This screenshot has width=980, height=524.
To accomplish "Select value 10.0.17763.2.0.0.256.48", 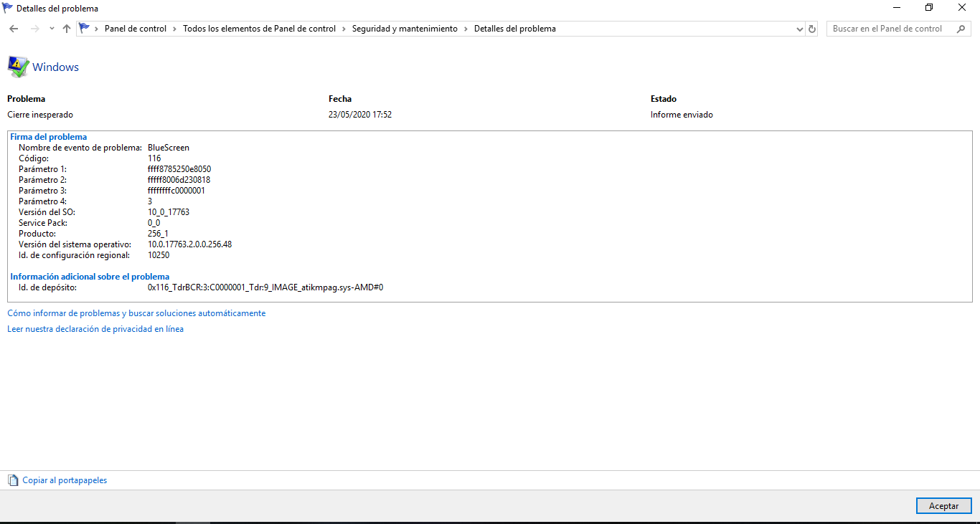I will [189, 244].
